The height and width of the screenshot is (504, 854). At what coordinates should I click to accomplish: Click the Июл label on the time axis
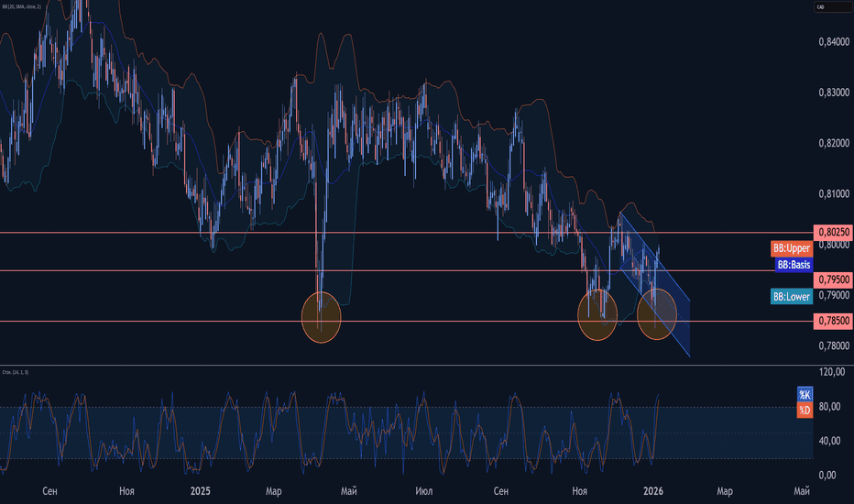pyautogui.click(x=423, y=491)
